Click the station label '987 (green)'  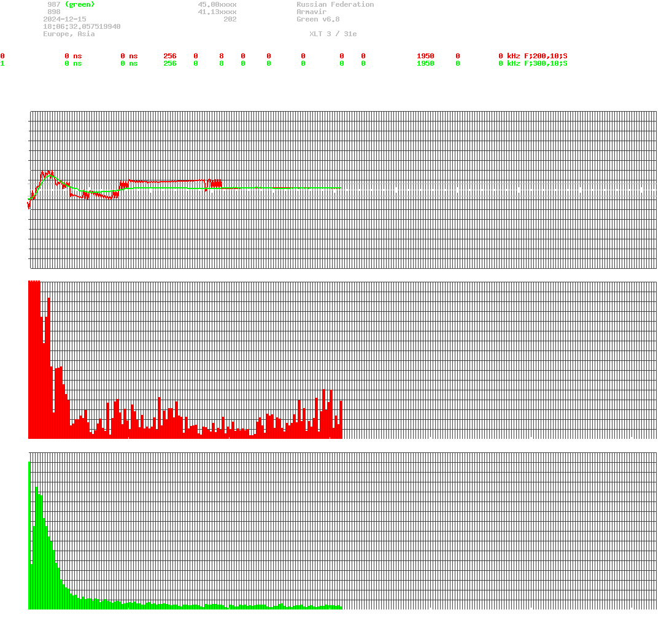71,4
